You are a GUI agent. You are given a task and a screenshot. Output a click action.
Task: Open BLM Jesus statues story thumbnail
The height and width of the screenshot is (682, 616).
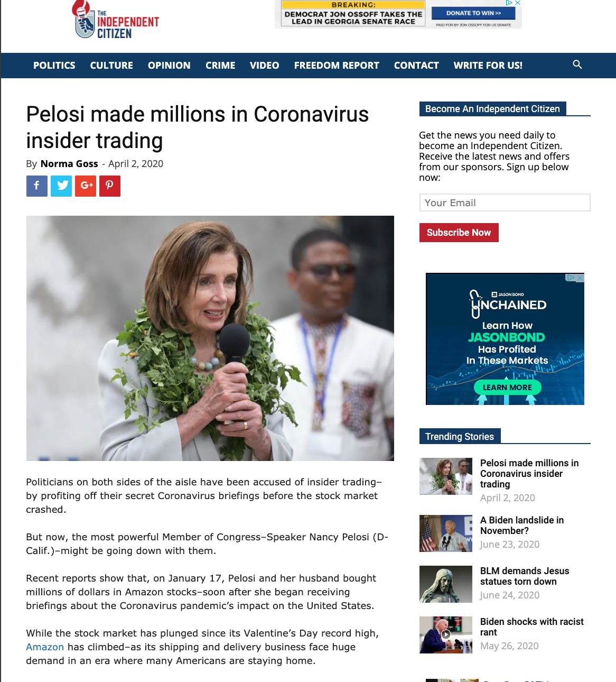tap(446, 584)
